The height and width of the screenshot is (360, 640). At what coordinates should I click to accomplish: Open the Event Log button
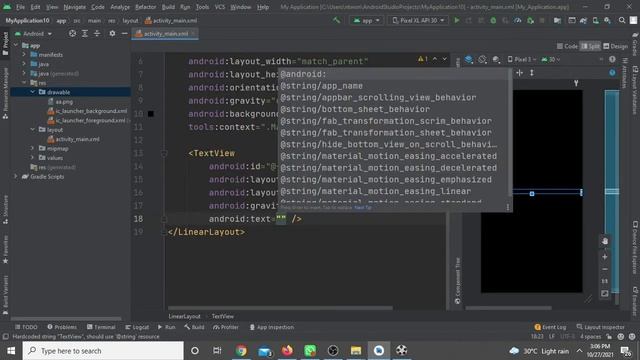pyautogui.click(x=550, y=327)
